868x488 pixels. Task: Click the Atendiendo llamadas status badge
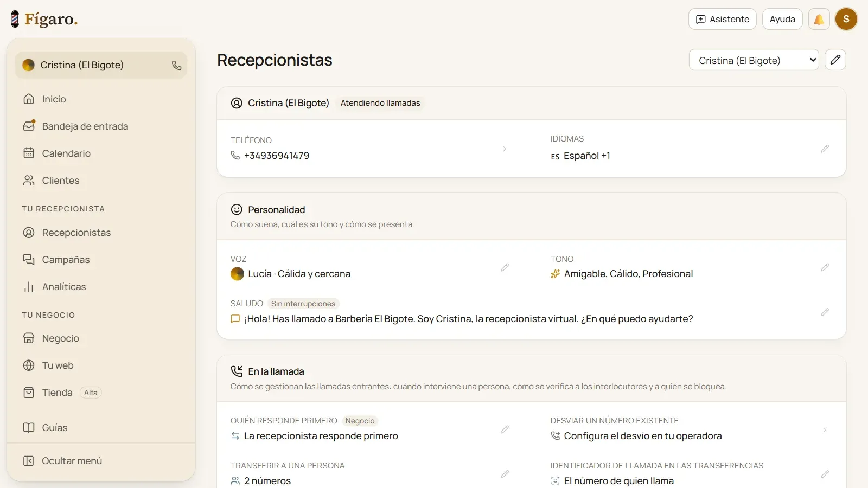pyautogui.click(x=380, y=103)
